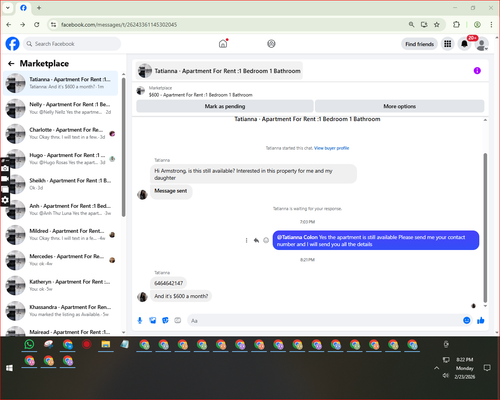
Task: Attach a photo using the image icon
Action: point(152,320)
